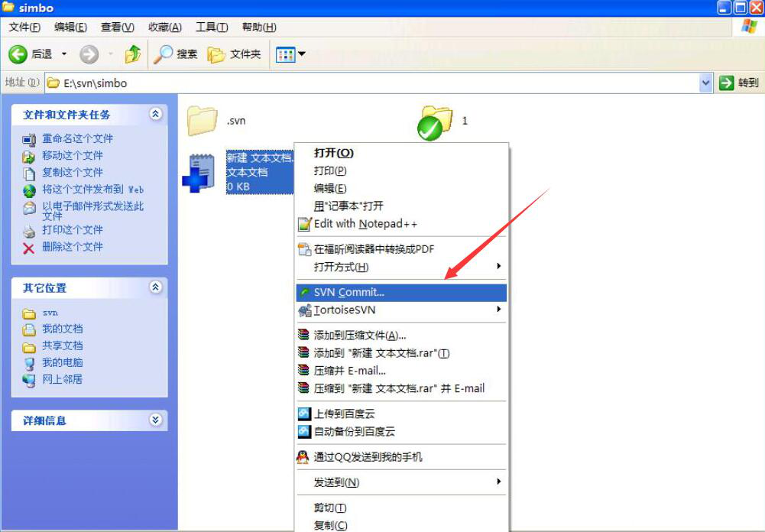Open 共享文档 link
This screenshot has height=532, width=765.
63,345
